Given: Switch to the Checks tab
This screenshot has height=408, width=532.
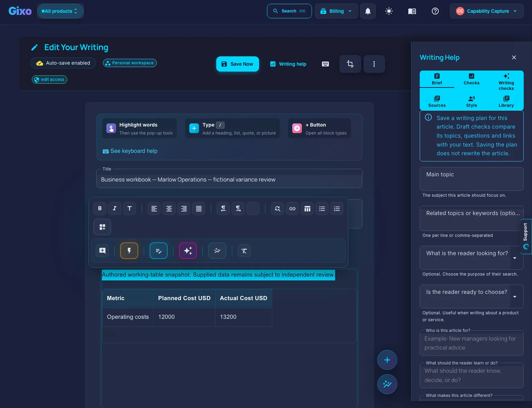Looking at the screenshot, I should [472, 79].
